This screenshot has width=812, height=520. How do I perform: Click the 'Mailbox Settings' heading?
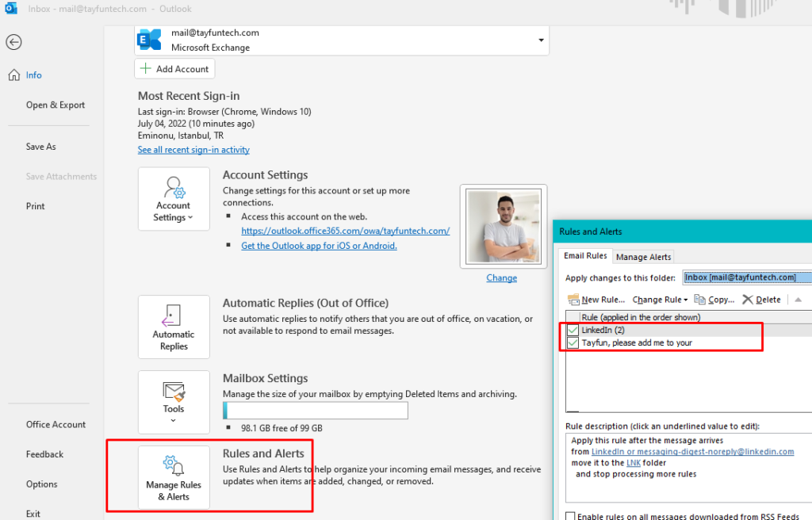(265, 378)
